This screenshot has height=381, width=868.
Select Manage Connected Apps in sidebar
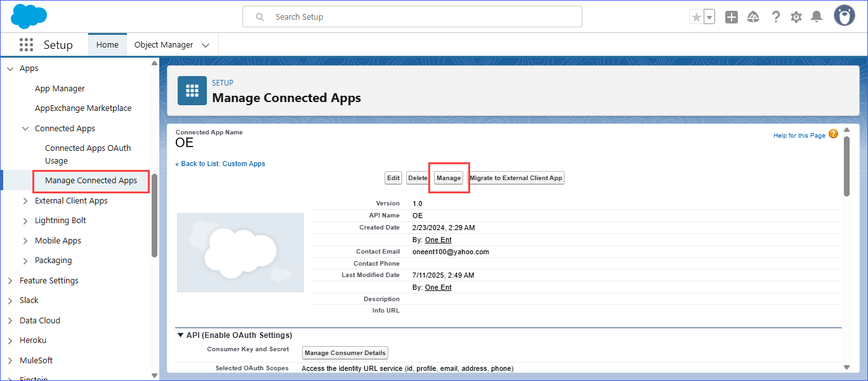[91, 181]
